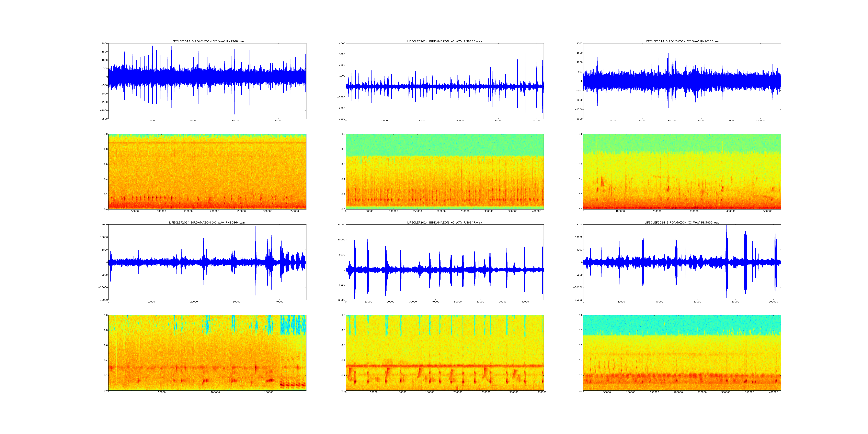Click the title LIFECLEF2014_BIRDAMAZON_XC_WAV_RN10113.wav
868x434 pixels.
coord(682,41)
